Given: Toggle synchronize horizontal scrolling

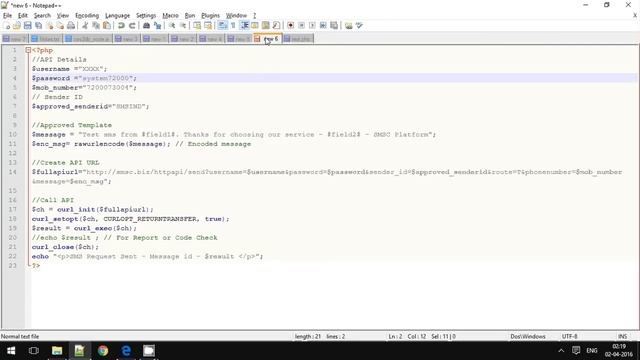Looking at the screenshot, I should pos(208,25).
